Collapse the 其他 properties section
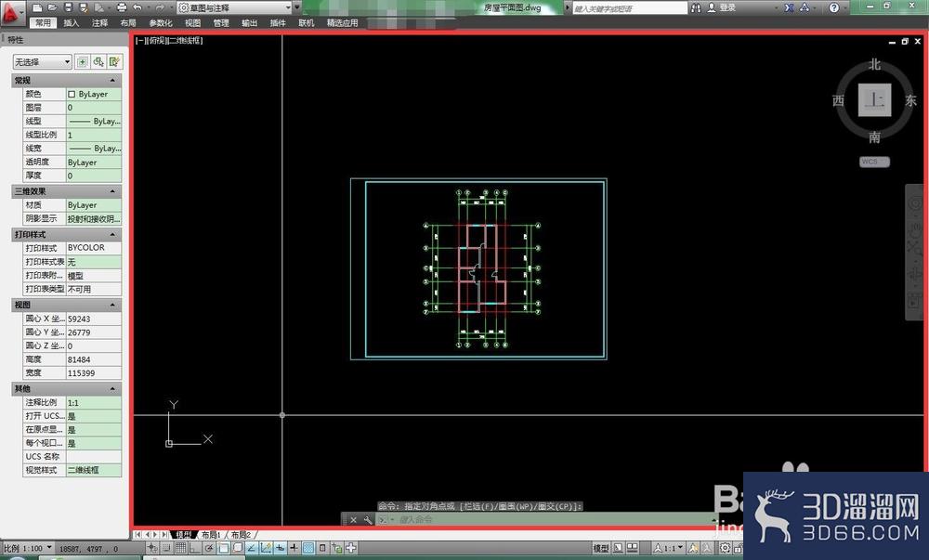Screen dimensions: 929x560 [x=112, y=389]
